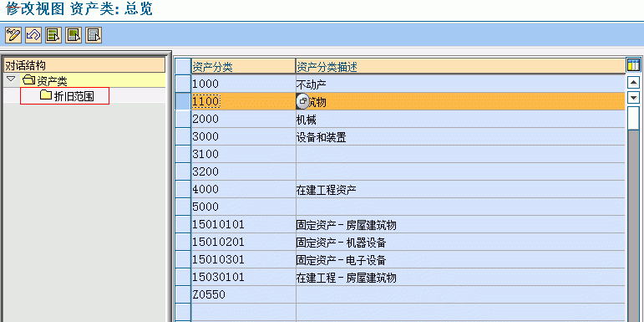The width and height of the screenshot is (644, 322).
Task: Click asset class cell 1100
Action: pos(243,101)
